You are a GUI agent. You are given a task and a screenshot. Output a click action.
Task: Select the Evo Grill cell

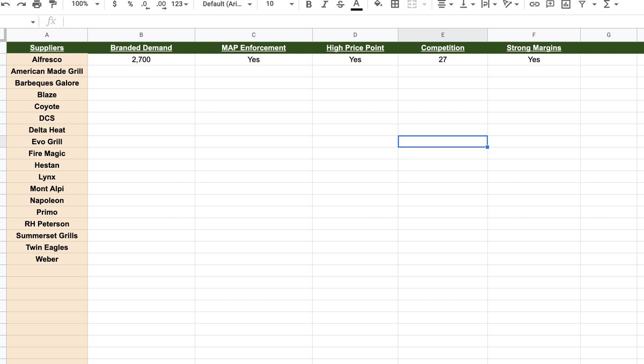tap(47, 142)
